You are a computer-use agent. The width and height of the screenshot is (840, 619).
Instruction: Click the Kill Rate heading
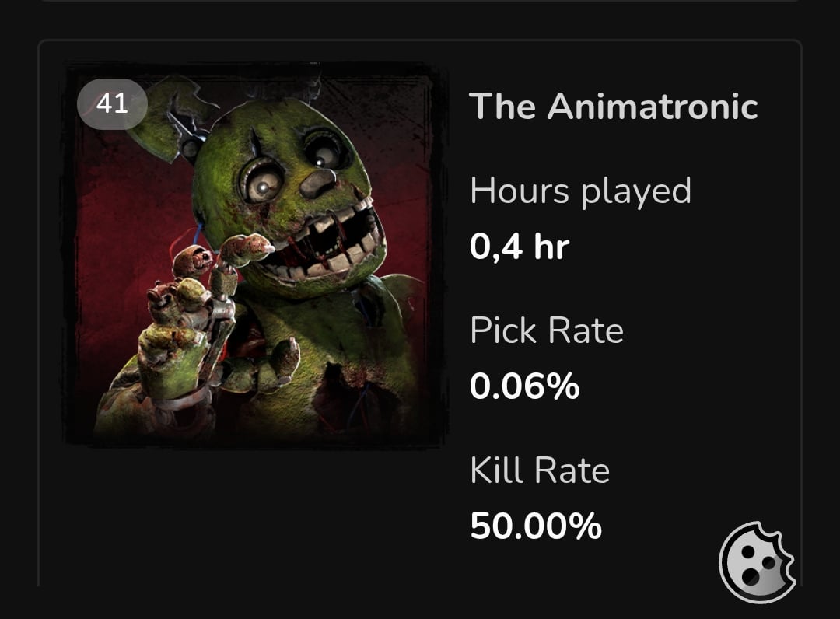click(x=538, y=470)
